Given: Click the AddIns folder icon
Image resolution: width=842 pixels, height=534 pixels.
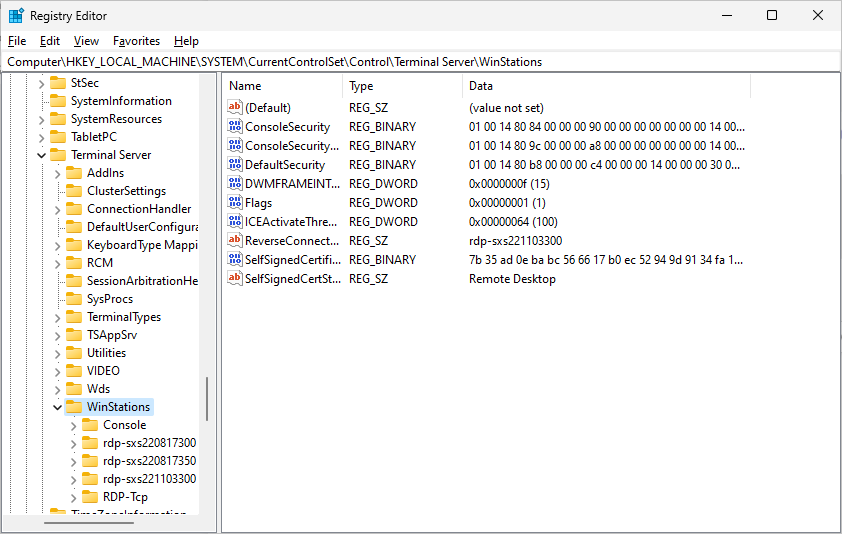Looking at the screenshot, I should point(74,172).
